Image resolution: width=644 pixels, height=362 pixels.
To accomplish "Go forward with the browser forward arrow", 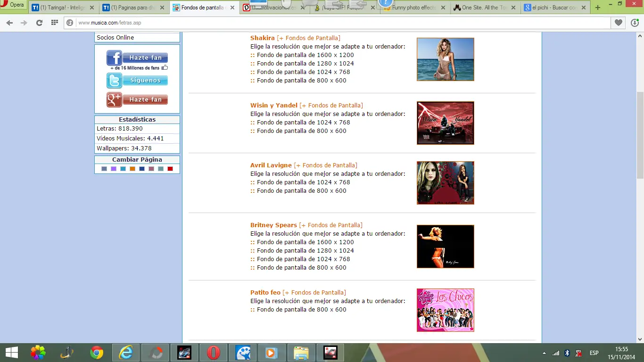I will pyautogui.click(x=24, y=23).
